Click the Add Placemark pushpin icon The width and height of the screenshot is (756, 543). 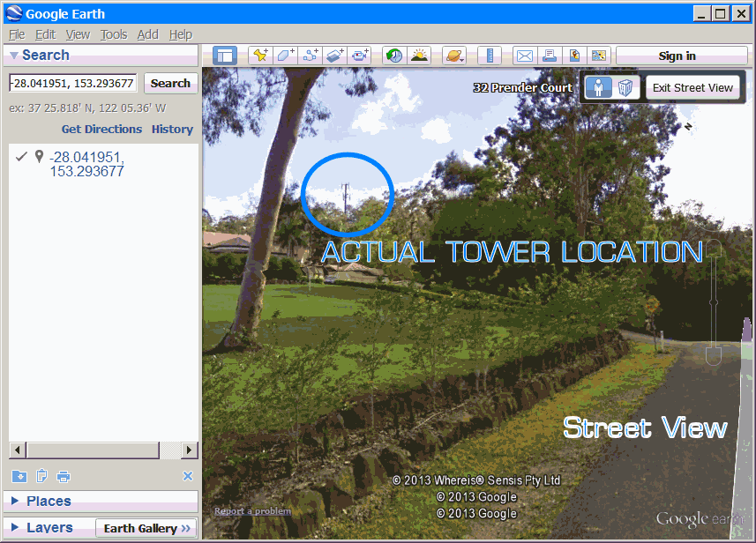coord(260,56)
